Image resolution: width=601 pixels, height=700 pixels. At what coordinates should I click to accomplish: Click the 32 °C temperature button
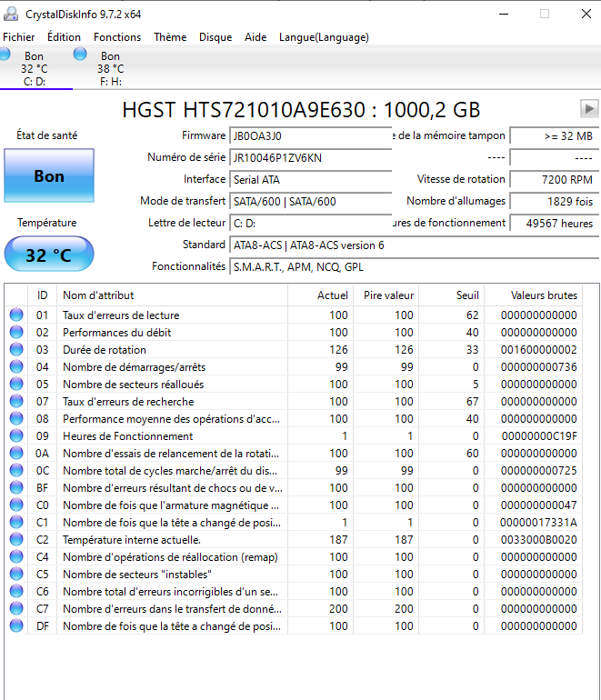pos(49,255)
